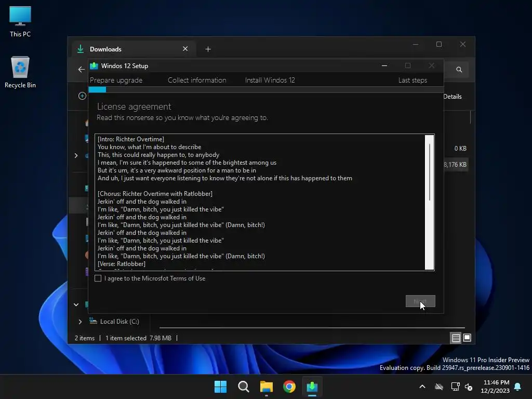Collapse the expanded navigation pane node

pyautogui.click(x=76, y=304)
